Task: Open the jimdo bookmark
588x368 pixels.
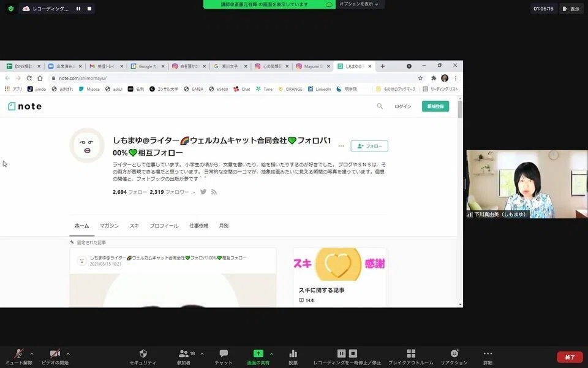Action: click(37, 89)
